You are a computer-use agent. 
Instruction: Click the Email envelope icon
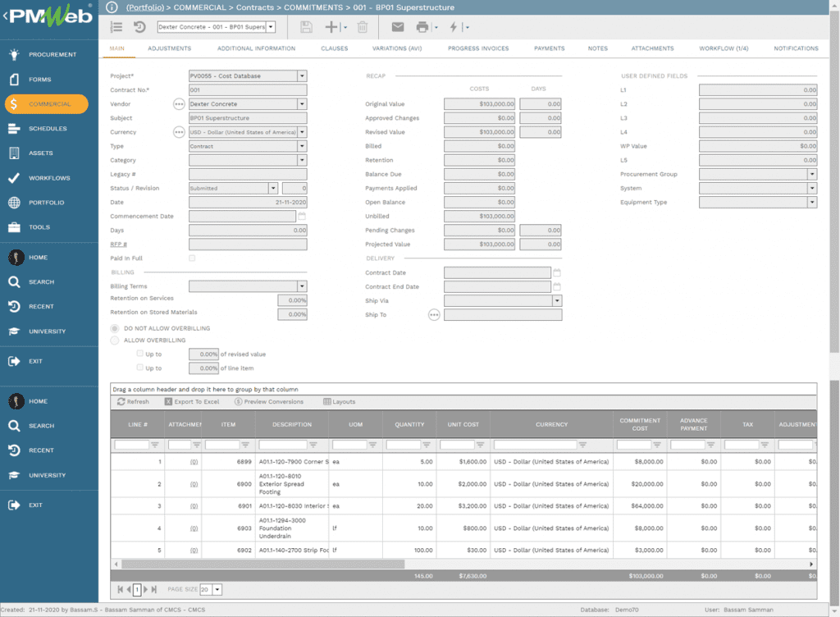[x=398, y=27]
